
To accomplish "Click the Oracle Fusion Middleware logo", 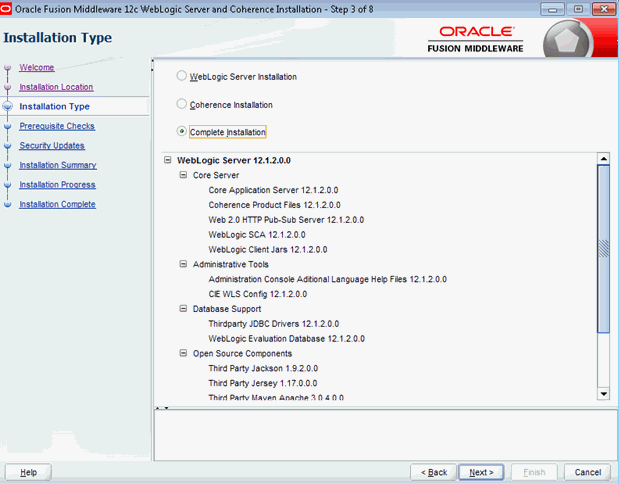I will [x=475, y=39].
